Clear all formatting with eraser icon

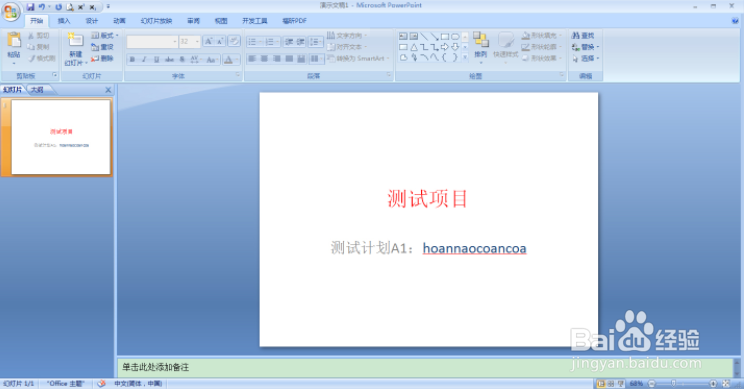pyautogui.click(x=234, y=41)
